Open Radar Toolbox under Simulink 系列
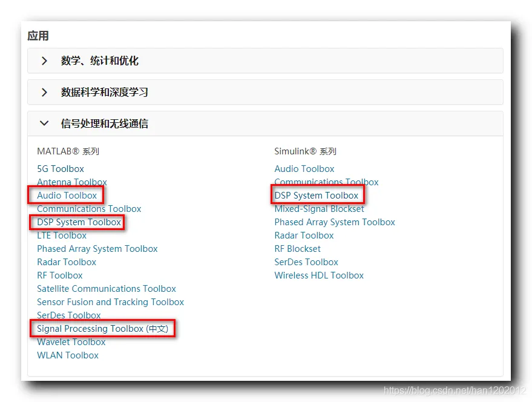The width and height of the screenshot is (532, 402). click(x=304, y=236)
